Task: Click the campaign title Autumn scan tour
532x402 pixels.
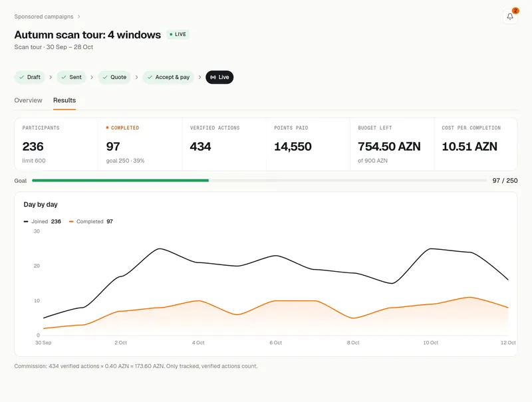Action: [x=88, y=35]
